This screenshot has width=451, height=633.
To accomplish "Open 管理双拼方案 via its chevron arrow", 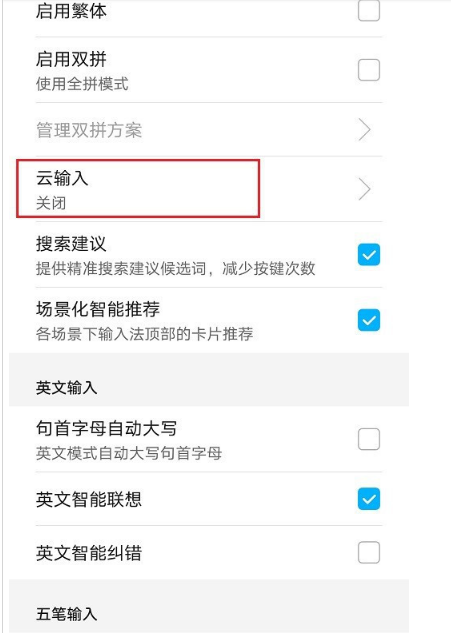I will [x=364, y=130].
